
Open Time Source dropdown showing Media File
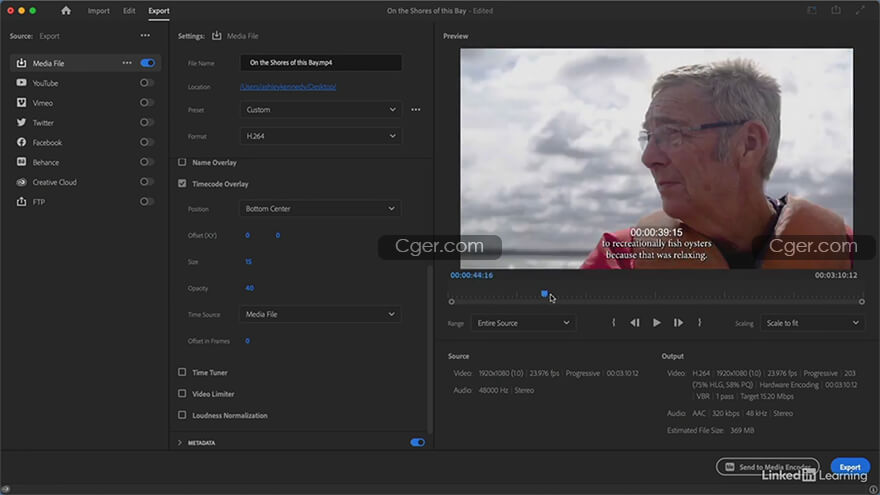point(320,314)
